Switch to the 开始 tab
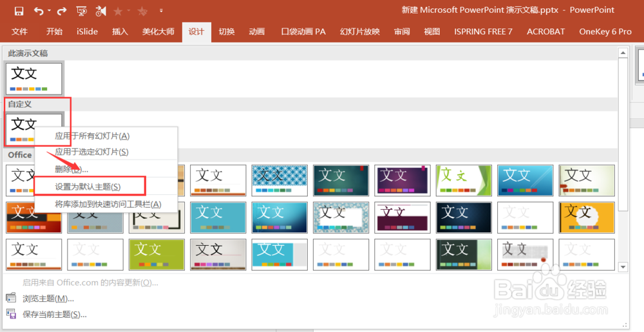This screenshot has height=332, width=644. click(x=54, y=32)
